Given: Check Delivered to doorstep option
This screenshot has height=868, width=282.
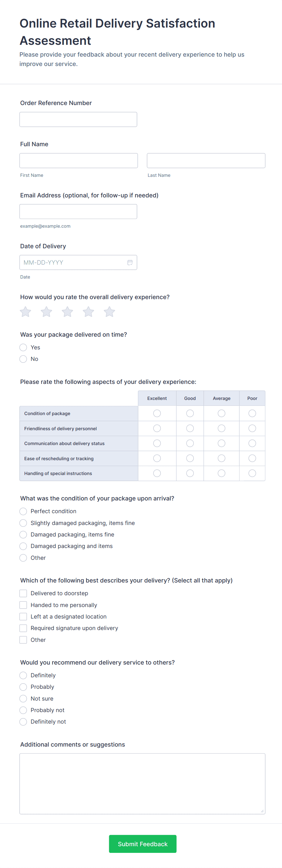Looking at the screenshot, I should point(23,593).
